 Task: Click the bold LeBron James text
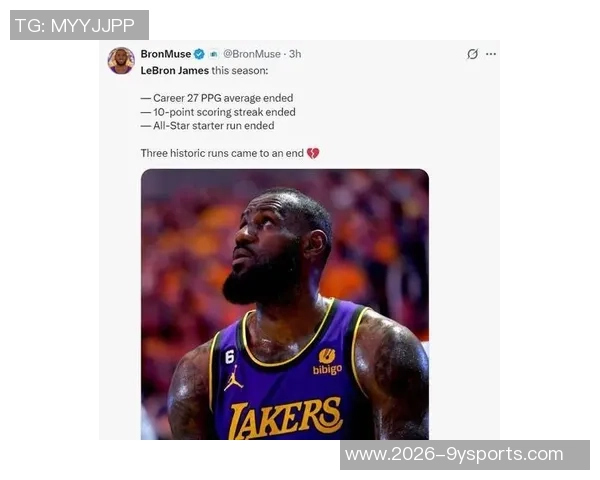pos(175,70)
